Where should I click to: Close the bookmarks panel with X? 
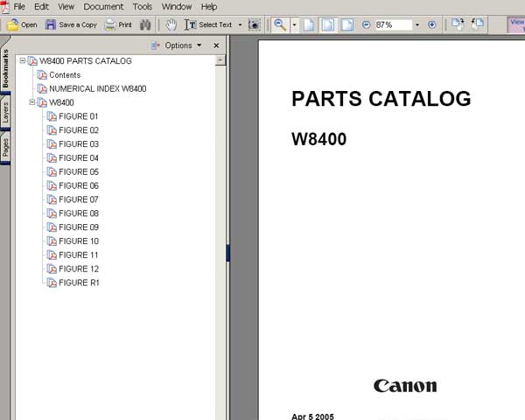216,45
